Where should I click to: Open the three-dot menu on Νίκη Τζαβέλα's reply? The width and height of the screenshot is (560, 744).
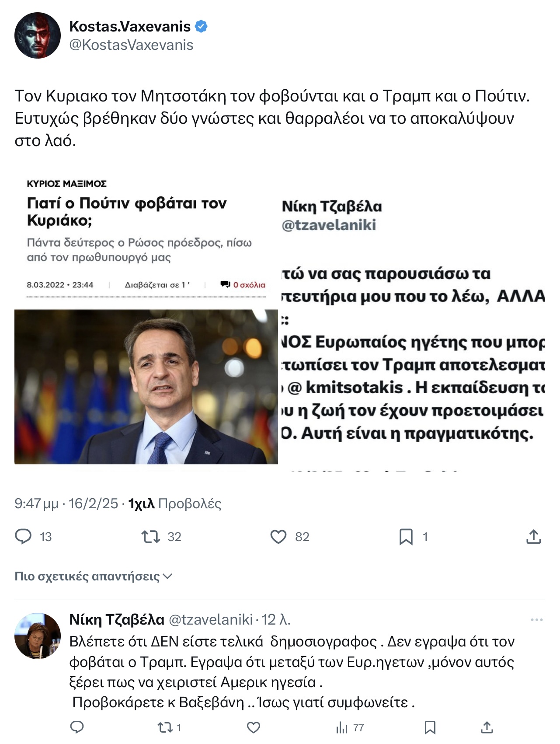pos(536,620)
